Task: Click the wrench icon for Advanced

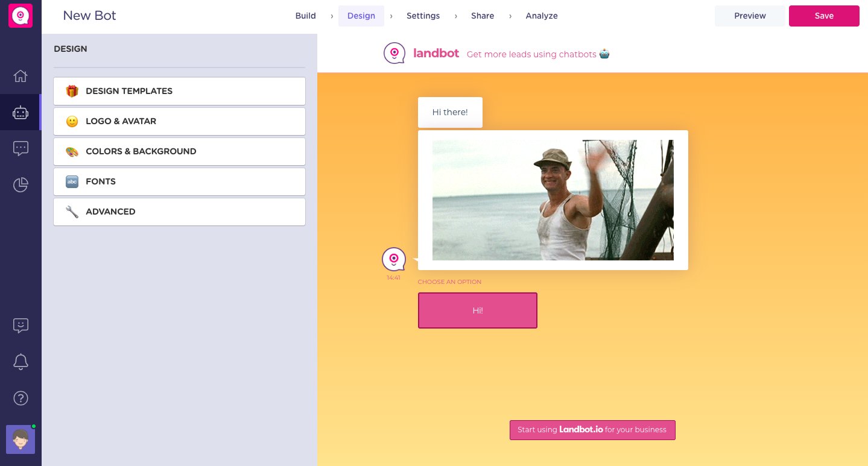Action: click(x=72, y=212)
